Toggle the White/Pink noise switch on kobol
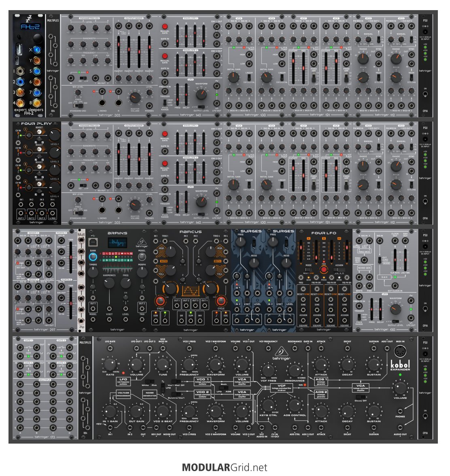Image resolution: width=450 pixels, height=476 pixels. [149, 381]
